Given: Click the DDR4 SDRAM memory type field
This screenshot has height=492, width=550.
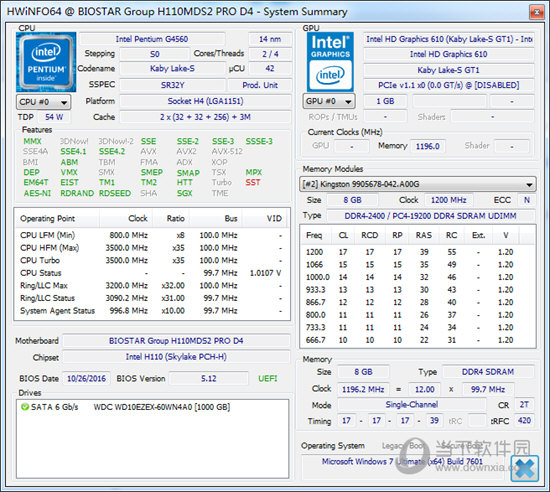Looking at the screenshot, I should (488, 372).
